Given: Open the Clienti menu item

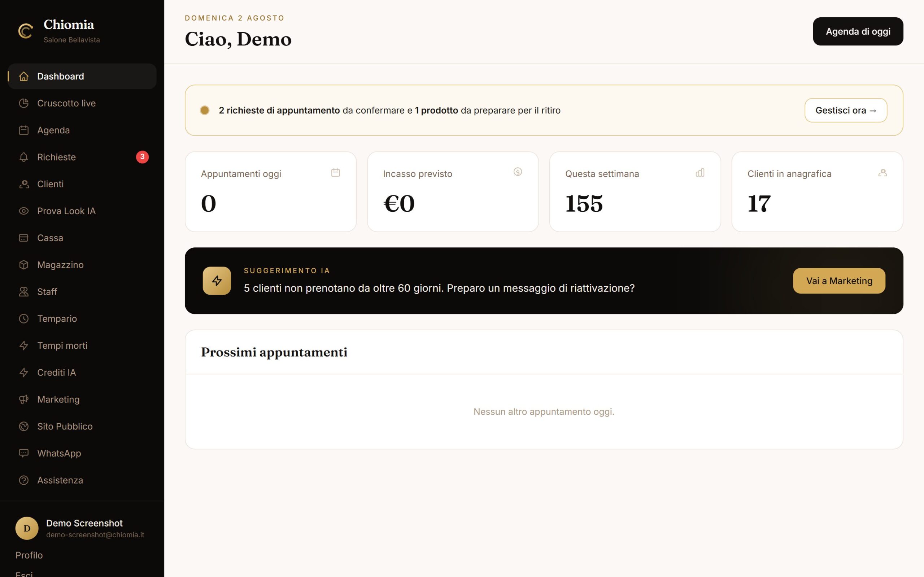Looking at the screenshot, I should coord(82,184).
